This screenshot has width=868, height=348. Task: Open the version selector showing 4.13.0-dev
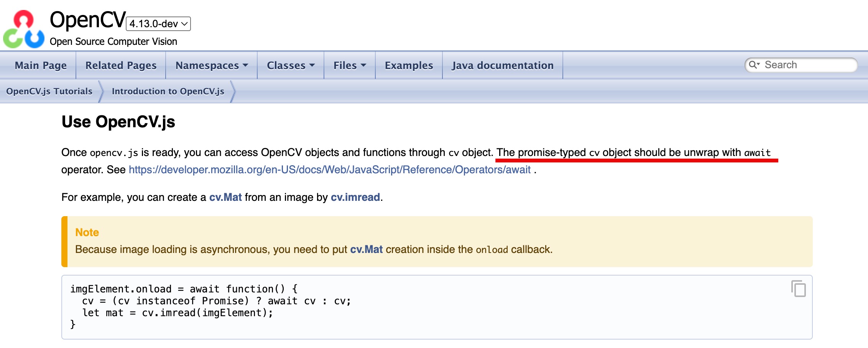(x=158, y=24)
